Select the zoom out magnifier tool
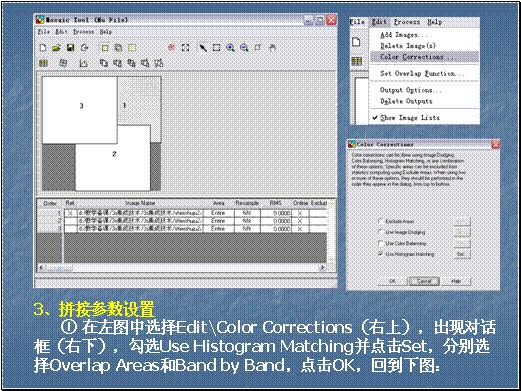Screen dimensions: 521x391 [x=244, y=48]
